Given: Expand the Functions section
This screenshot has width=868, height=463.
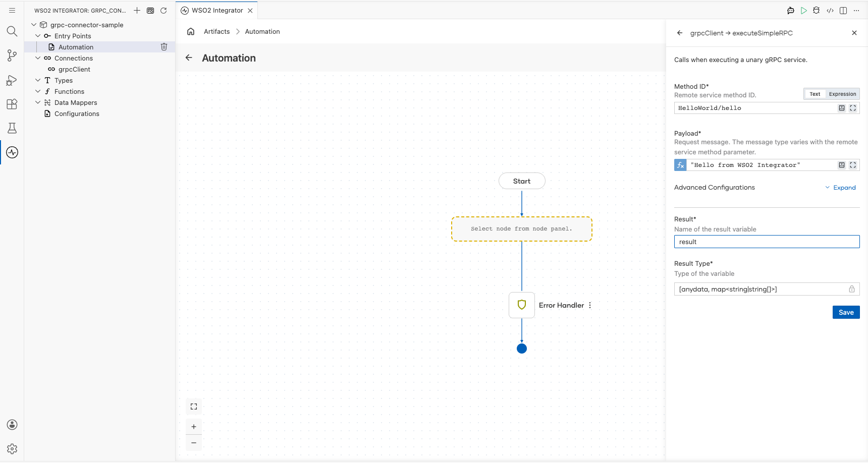Looking at the screenshot, I should 38,91.
